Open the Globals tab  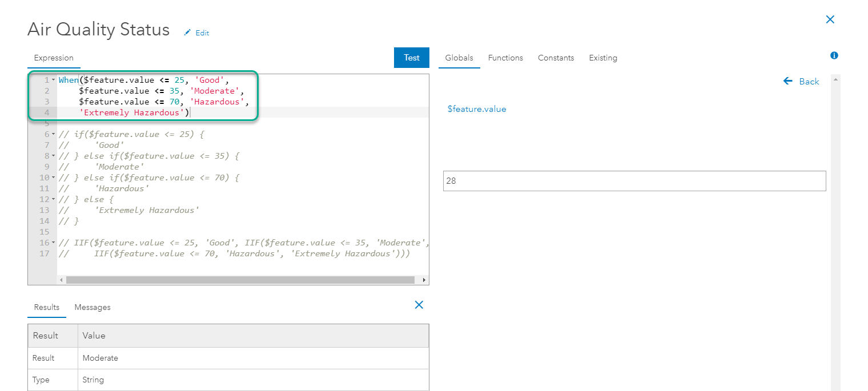[459, 58]
